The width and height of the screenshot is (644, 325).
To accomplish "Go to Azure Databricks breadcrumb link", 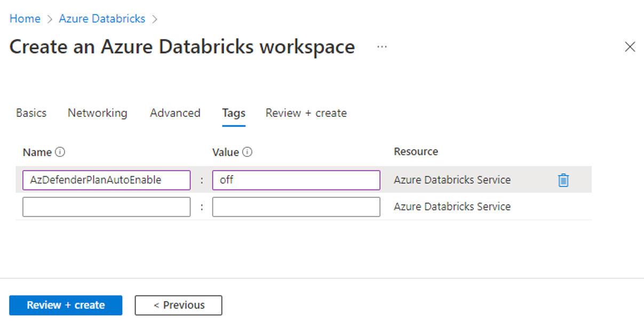I will tap(102, 19).
